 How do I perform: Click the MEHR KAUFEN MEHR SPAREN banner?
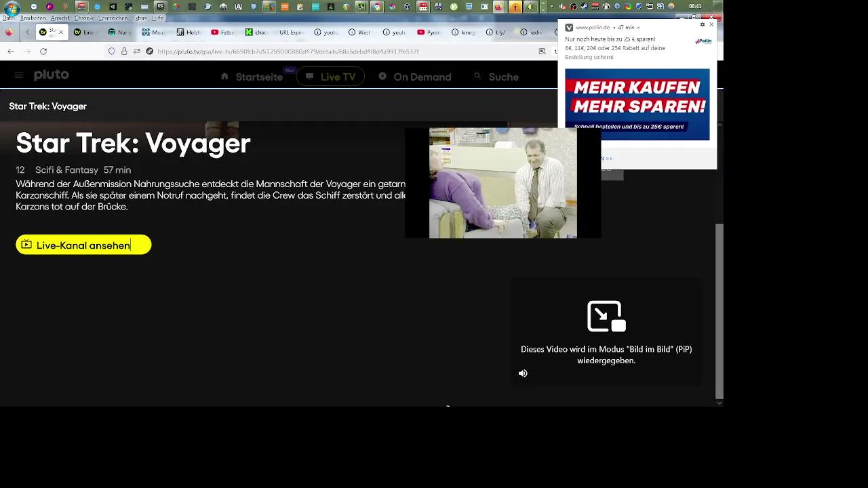point(637,104)
